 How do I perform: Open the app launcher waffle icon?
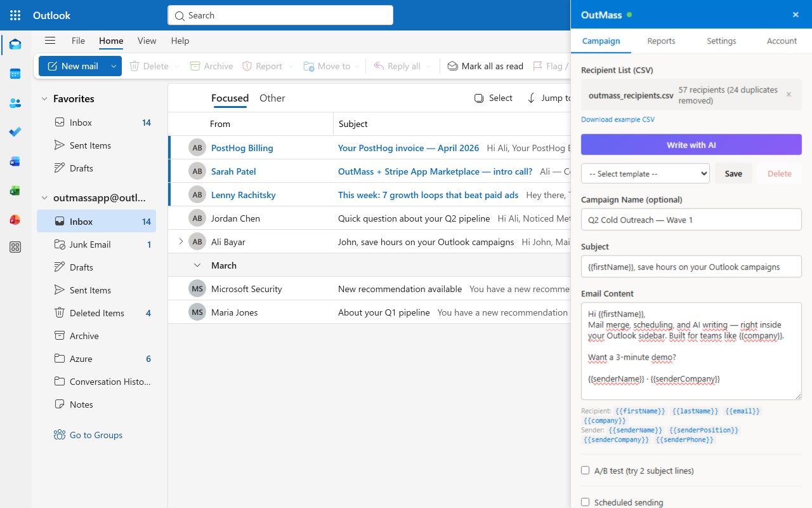tap(15, 15)
